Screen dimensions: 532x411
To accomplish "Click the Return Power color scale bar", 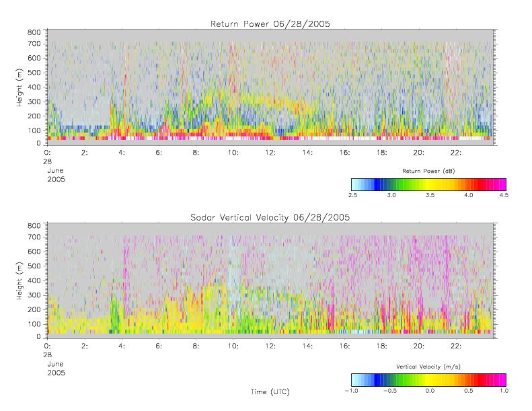I will (x=428, y=184).
